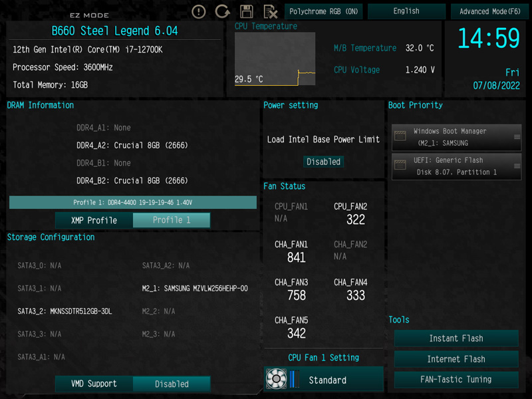The height and width of the screenshot is (399, 532).
Task: Click the B660 Steel Legend 6.04 title
Action: 114,31
